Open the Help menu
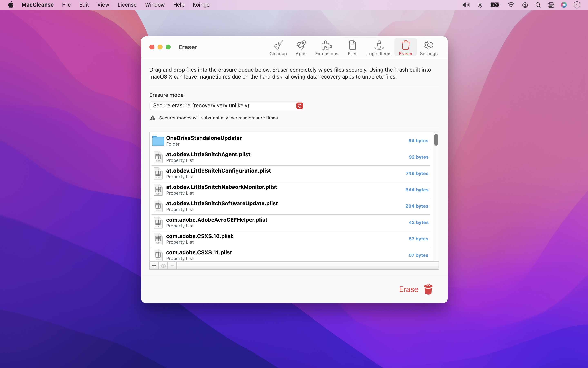588x368 pixels. pyautogui.click(x=179, y=5)
